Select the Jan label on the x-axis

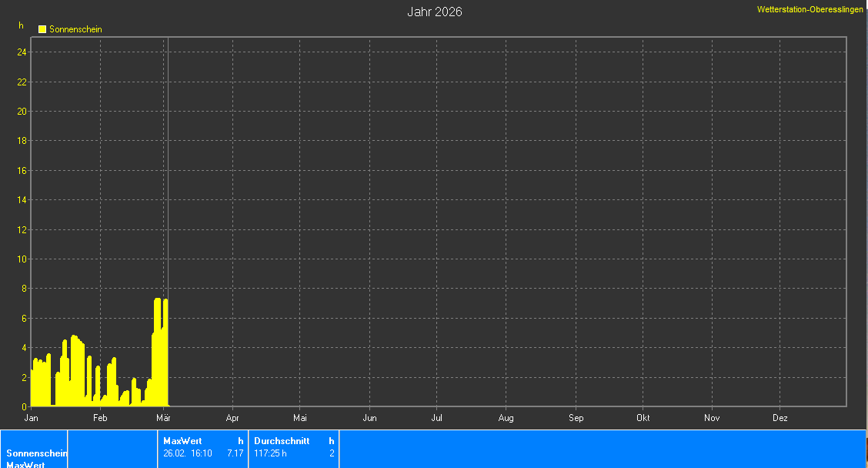[32, 418]
